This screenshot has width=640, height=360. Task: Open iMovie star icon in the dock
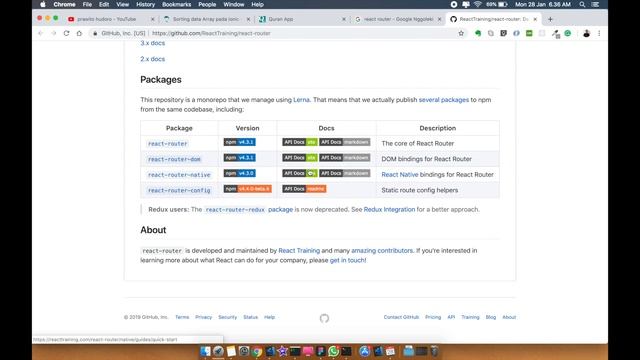click(282, 351)
